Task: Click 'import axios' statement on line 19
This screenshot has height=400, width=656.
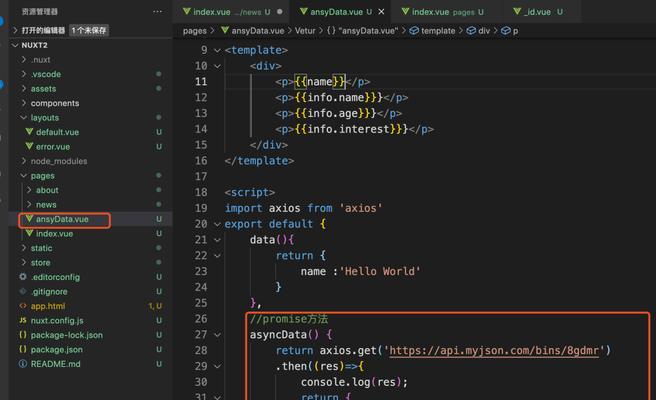Action: [x=262, y=208]
